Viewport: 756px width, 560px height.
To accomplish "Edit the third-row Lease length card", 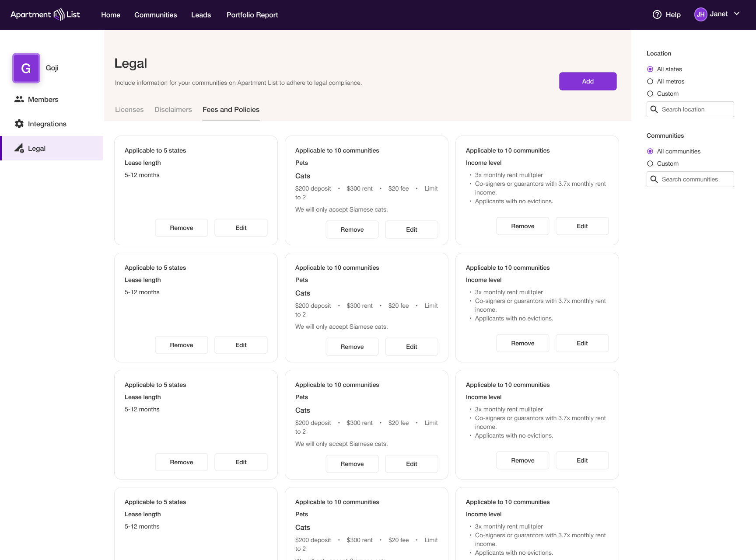I will [x=241, y=462].
